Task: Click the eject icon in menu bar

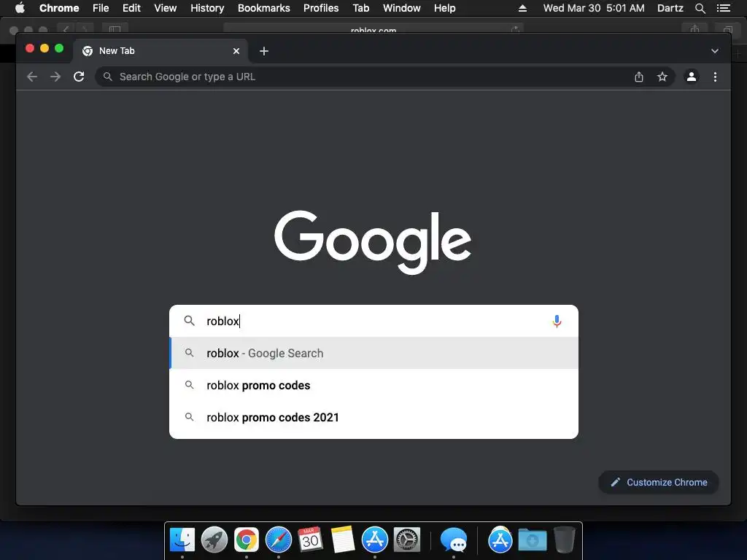Action: [522, 8]
